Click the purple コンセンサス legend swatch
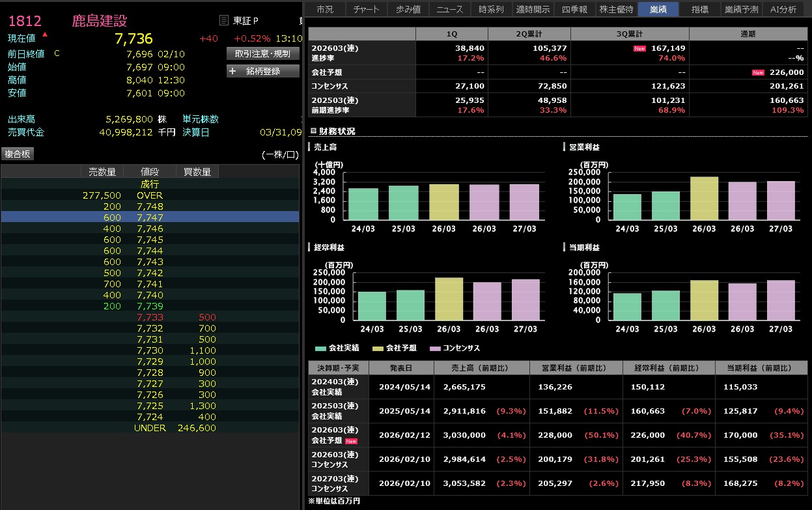 (434, 348)
